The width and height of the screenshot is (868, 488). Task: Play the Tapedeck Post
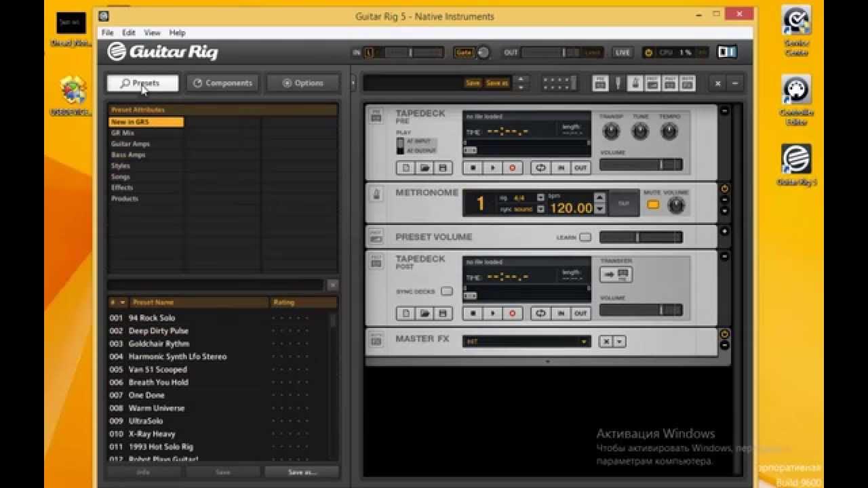493,313
